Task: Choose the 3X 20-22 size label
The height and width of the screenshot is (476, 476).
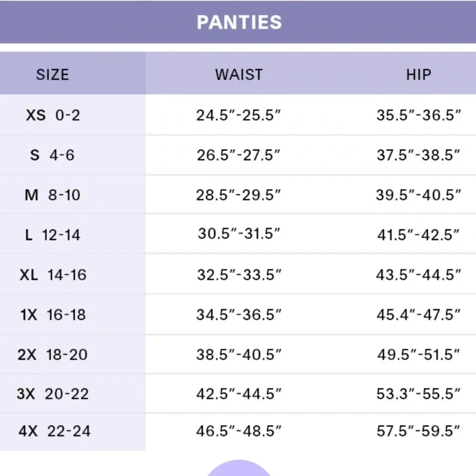Action: tap(53, 394)
